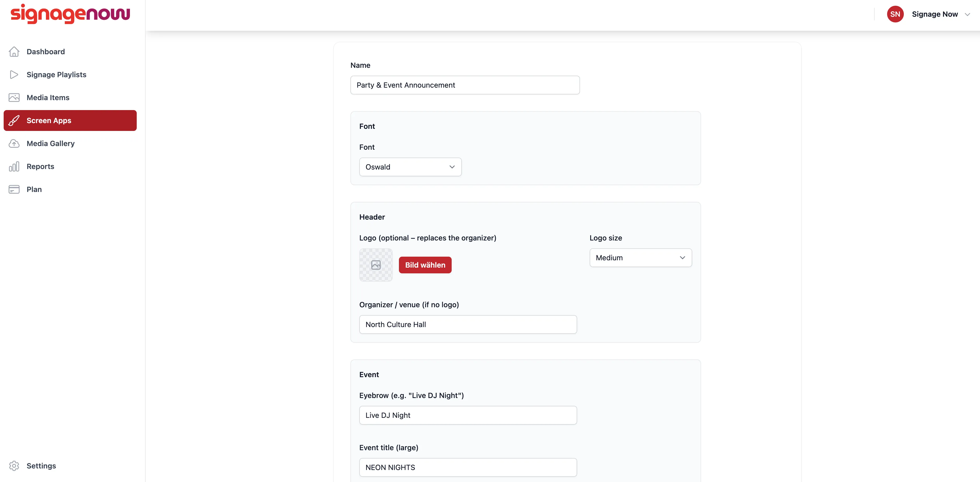Viewport: 980px width, 482px height.
Task: Click the Organizer / venue input field
Action: [468, 324]
